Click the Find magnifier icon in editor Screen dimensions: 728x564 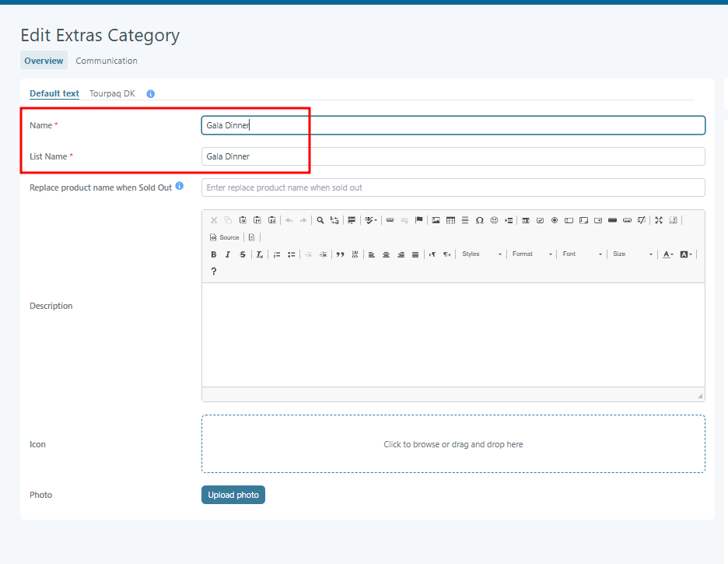pyautogui.click(x=320, y=220)
